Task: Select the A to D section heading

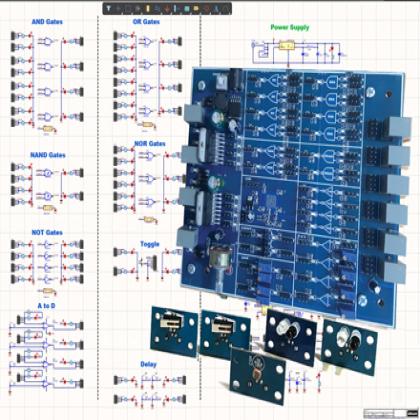Action: 46,306
